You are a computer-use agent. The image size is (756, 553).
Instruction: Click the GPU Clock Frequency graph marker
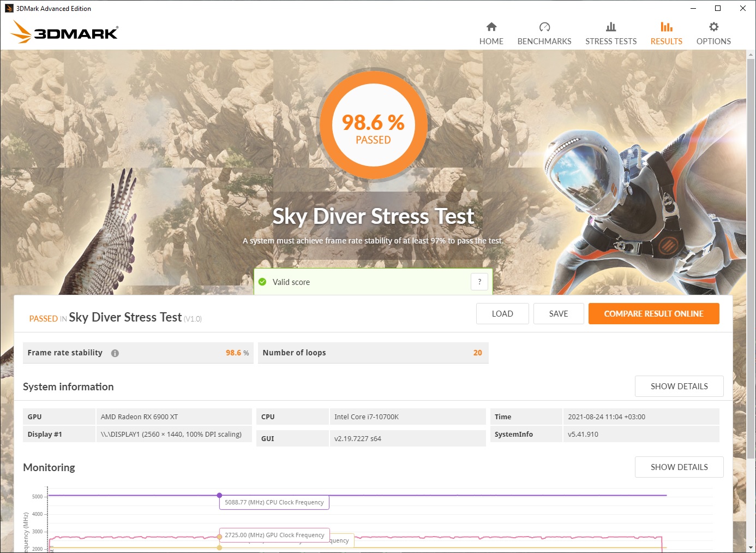(219, 537)
